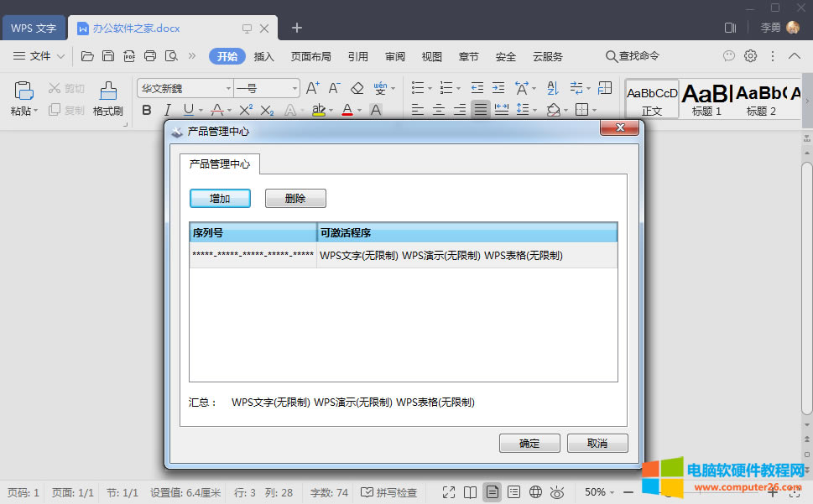Click the increase indent icon

coord(498,88)
